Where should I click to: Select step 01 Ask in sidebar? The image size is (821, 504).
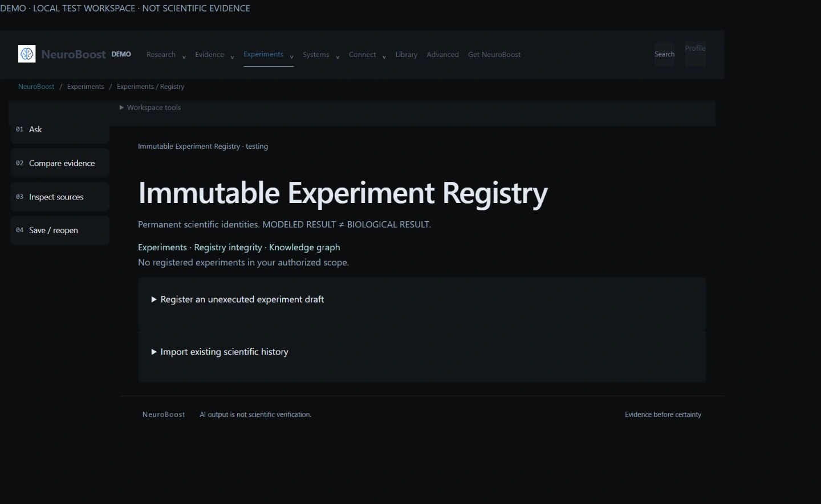point(59,129)
